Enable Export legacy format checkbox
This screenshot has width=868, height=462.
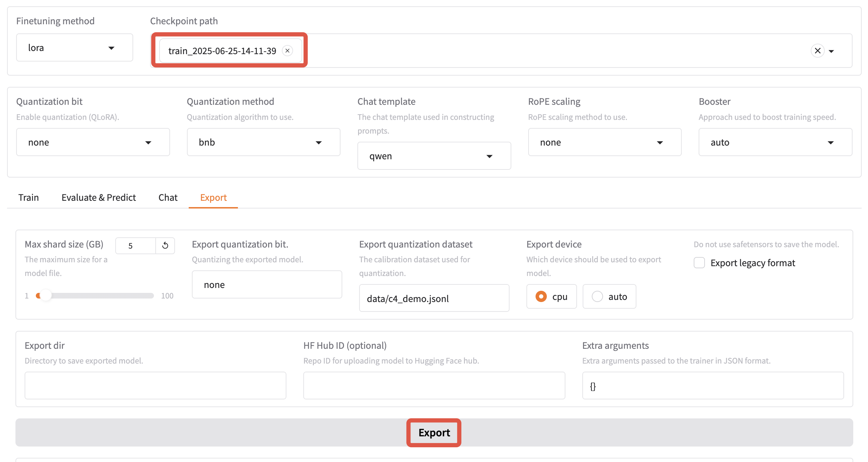pyautogui.click(x=699, y=263)
